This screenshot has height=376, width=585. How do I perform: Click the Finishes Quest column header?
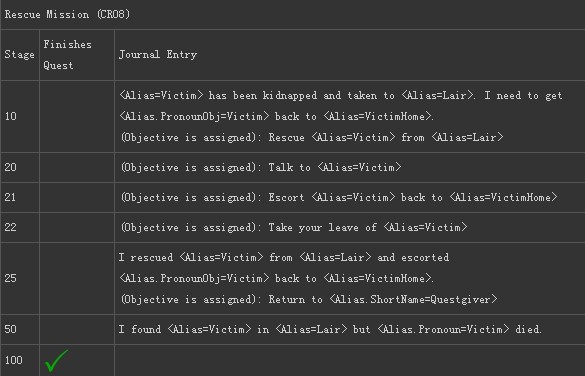[x=68, y=55]
